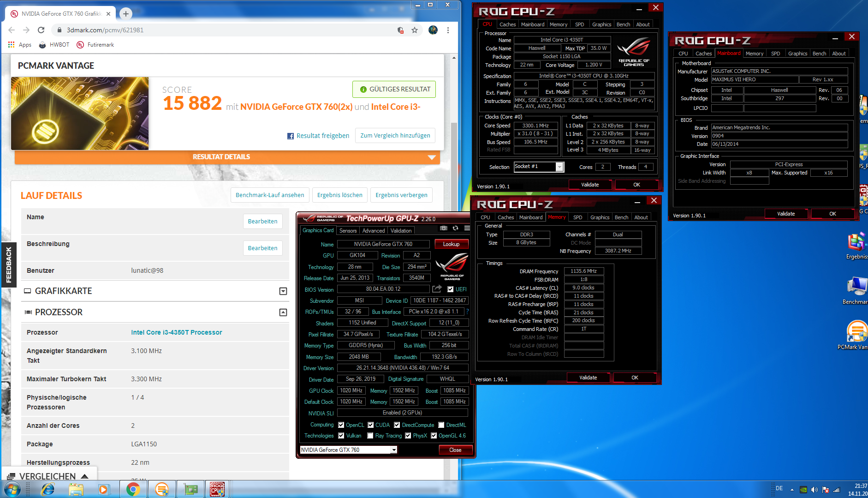868x498 pixels.
Task: Open the GPU-Z hamburger menu
Action: click(x=467, y=228)
